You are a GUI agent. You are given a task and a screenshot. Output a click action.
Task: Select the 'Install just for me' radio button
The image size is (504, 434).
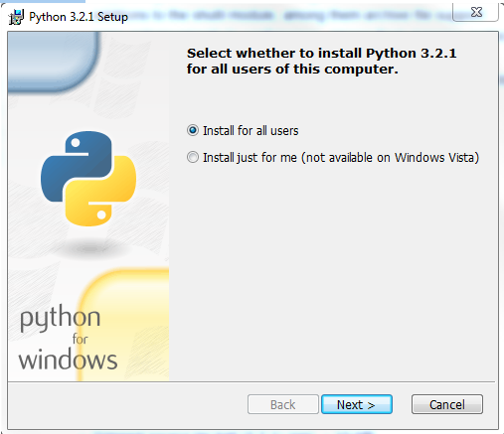(193, 157)
